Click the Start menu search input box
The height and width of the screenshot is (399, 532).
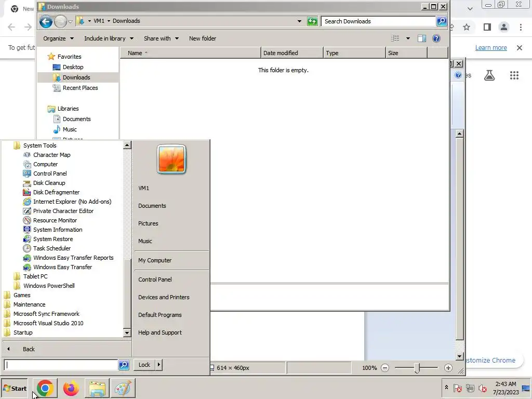pyautogui.click(x=61, y=365)
